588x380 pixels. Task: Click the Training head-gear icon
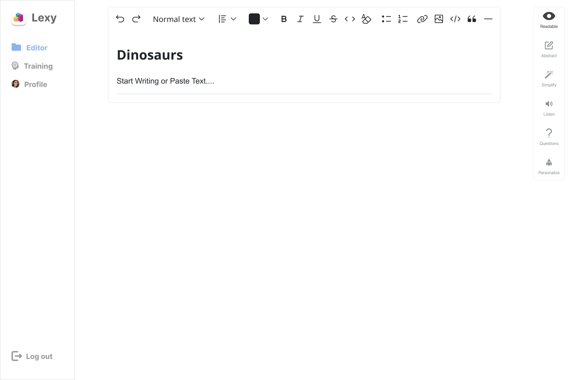(15, 66)
